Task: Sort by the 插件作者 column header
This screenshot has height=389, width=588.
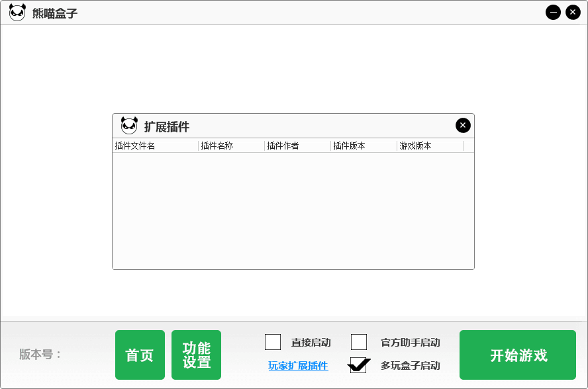Action: 298,146
